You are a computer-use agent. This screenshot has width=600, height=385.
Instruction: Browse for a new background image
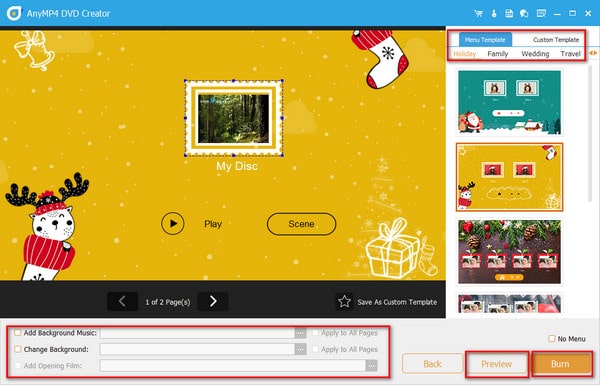pos(300,349)
